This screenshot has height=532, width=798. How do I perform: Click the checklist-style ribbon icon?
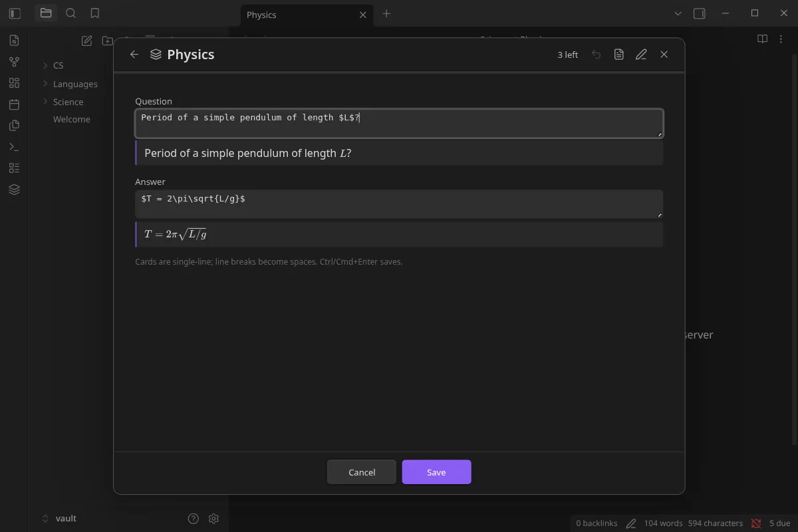coord(14,168)
